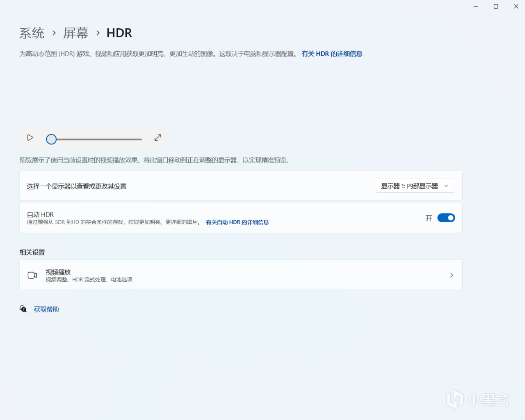Click the 选择一个显示器以查看或更改其设置 label
525x420 pixels.
(77, 186)
